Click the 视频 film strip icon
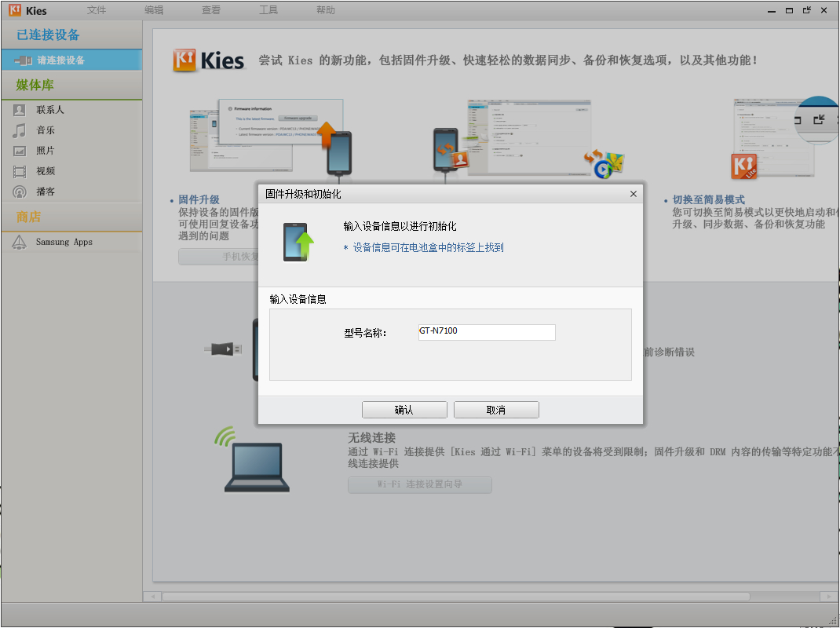840x628 pixels. click(x=20, y=171)
